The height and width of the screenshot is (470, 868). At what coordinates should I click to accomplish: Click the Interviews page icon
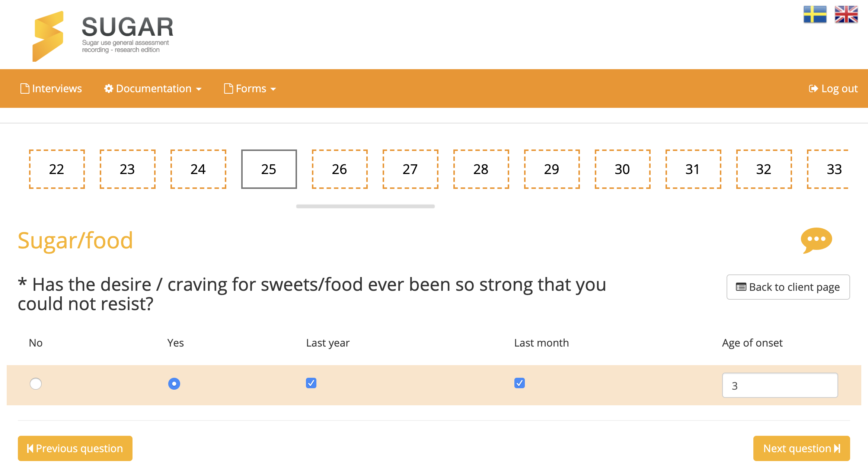pos(25,88)
